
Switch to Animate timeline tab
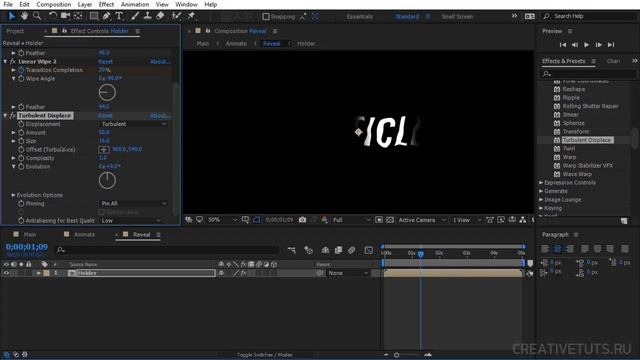pos(84,235)
